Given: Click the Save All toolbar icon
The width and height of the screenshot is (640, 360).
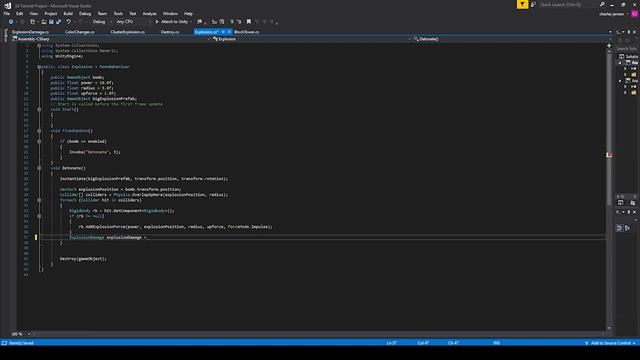Looking at the screenshot, I should pos(58,22).
